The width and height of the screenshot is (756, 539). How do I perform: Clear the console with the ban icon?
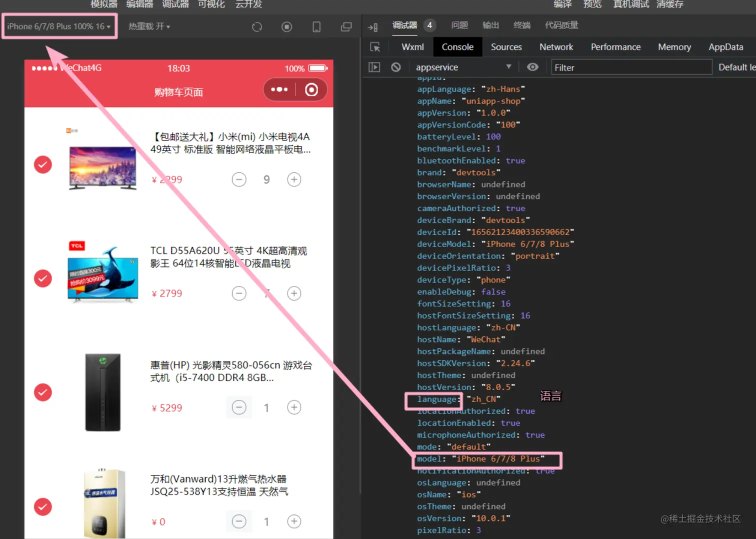pyautogui.click(x=396, y=67)
